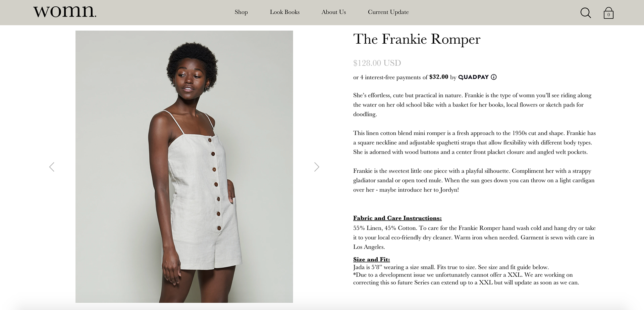
Task: Open the shopping bag cart icon
Action: pyautogui.click(x=608, y=13)
